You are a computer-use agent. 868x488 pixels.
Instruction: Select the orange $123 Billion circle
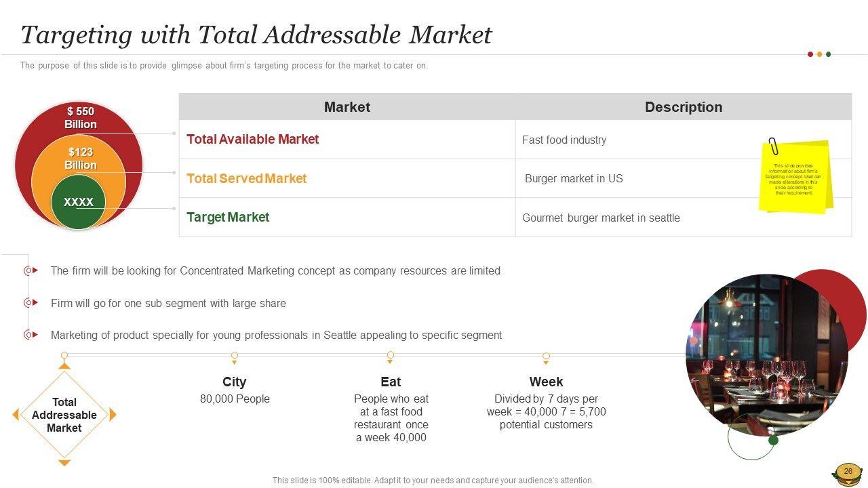pos(80,159)
